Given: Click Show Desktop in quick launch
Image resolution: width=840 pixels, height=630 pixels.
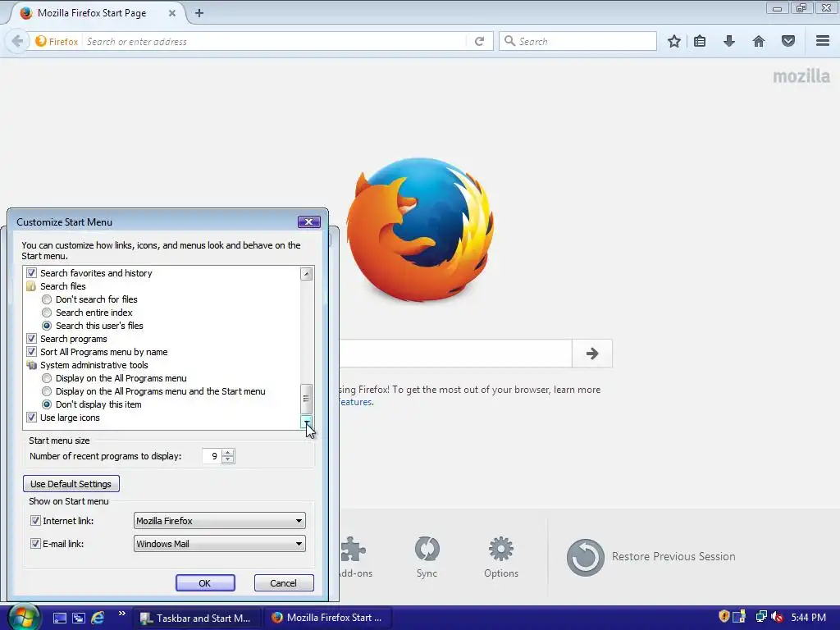Looking at the screenshot, I should [x=59, y=618].
